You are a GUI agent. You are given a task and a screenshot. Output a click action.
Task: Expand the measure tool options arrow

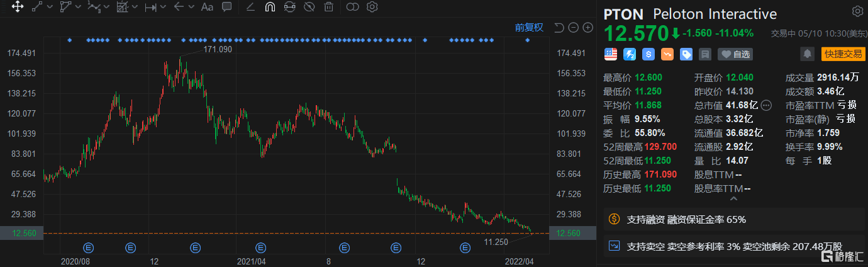[x=163, y=8]
